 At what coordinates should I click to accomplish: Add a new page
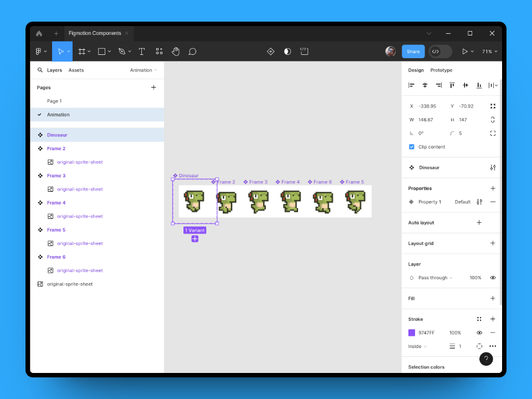pyautogui.click(x=154, y=87)
